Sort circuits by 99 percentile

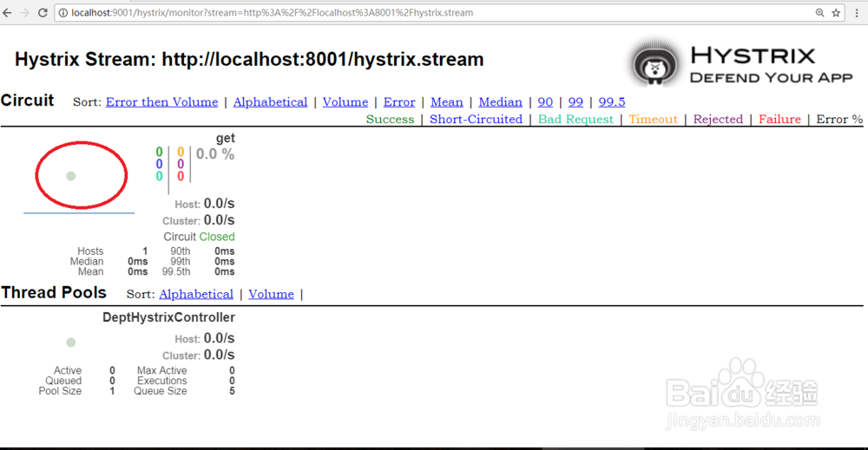[x=575, y=102]
